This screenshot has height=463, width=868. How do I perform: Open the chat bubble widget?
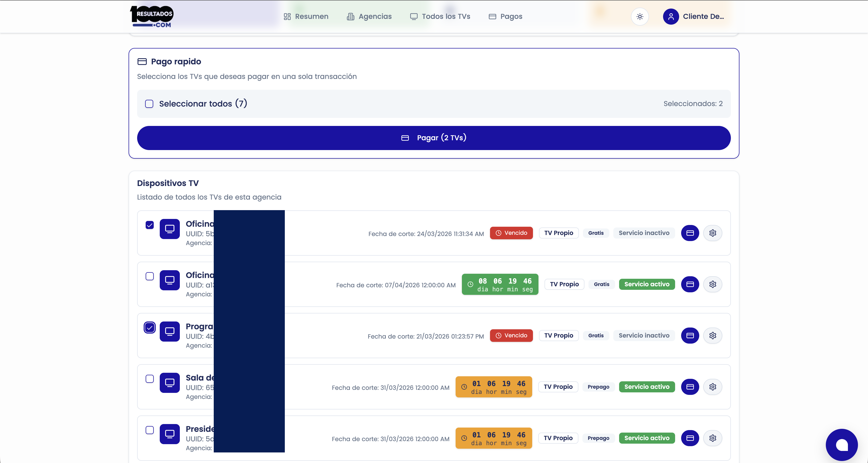[x=841, y=445]
